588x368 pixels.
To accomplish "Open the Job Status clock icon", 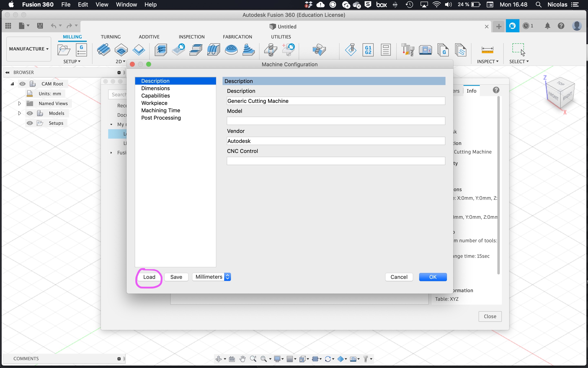I will point(526,26).
